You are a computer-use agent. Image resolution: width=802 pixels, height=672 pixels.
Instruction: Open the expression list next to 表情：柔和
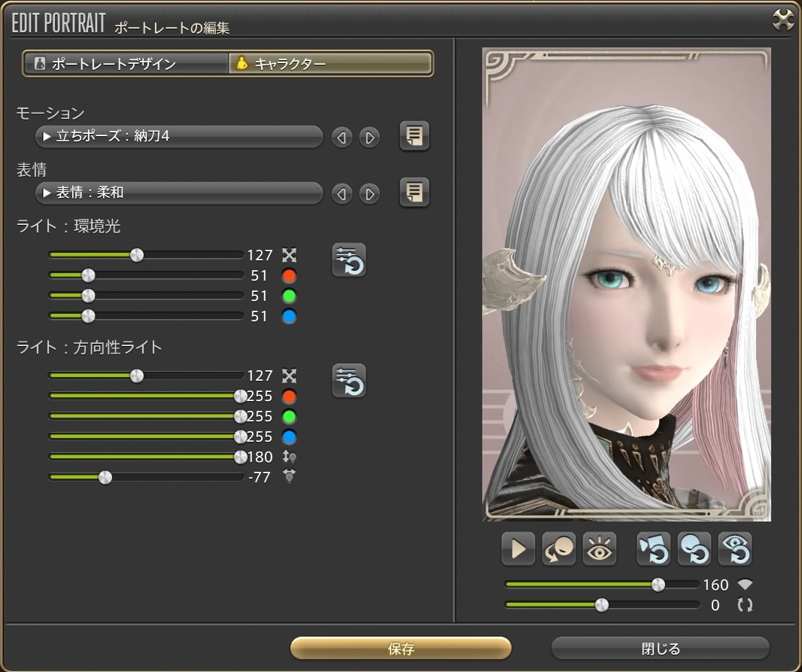[414, 193]
